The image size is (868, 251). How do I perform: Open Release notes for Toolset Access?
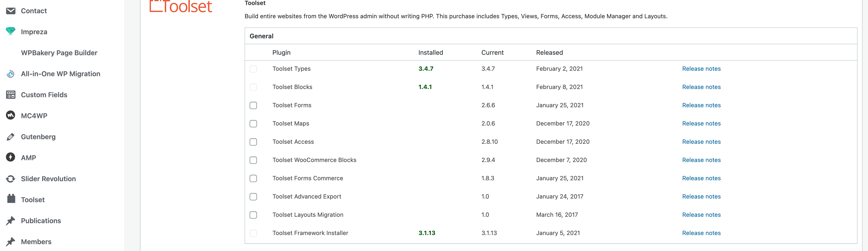701,141
